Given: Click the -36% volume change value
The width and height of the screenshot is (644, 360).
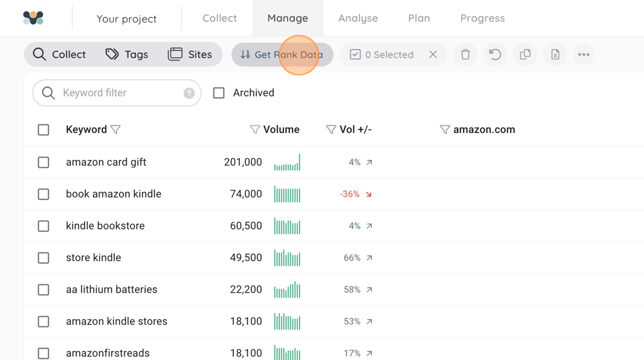Looking at the screenshot, I should (350, 194).
